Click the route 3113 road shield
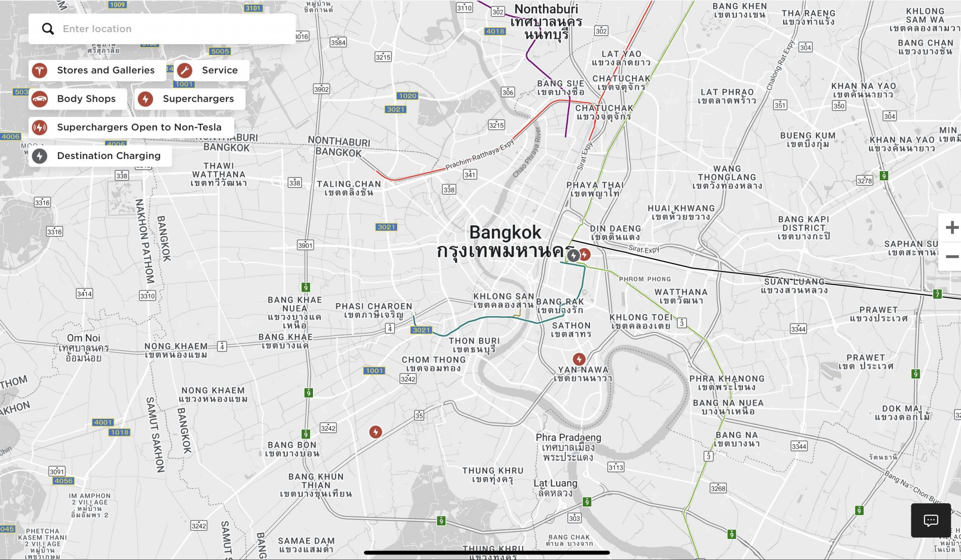Image resolution: width=961 pixels, height=560 pixels. click(x=616, y=467)
